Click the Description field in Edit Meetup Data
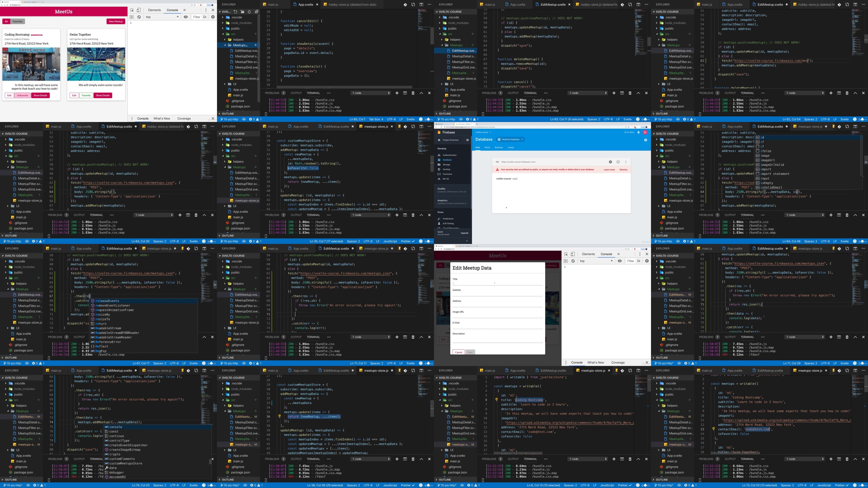Viewport: 868px width, 488px height. point(497,339)
